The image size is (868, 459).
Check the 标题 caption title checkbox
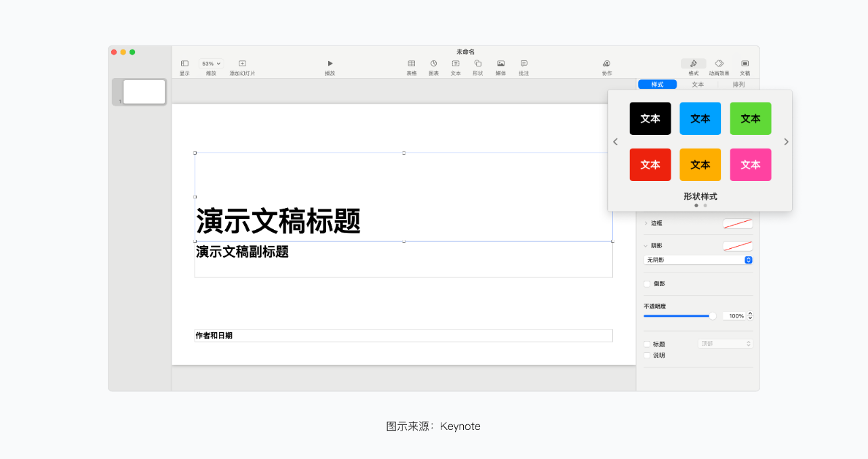point(647,344)
